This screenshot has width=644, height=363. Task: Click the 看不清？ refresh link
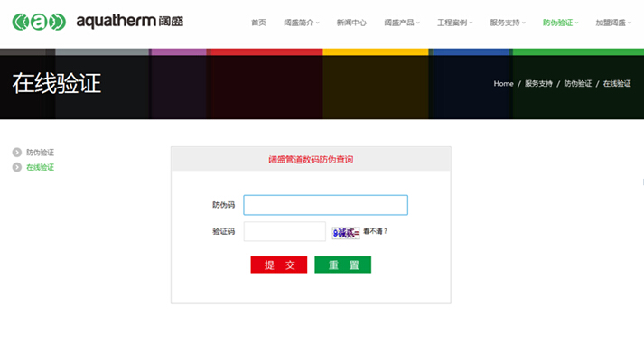[x=376, y=231]
